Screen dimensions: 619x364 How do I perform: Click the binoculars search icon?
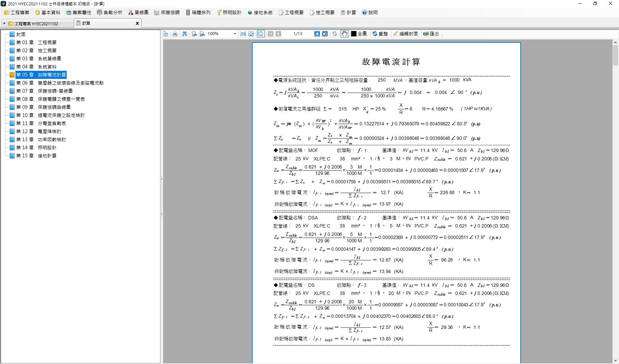pyautogui.click(x=184, y=34)
